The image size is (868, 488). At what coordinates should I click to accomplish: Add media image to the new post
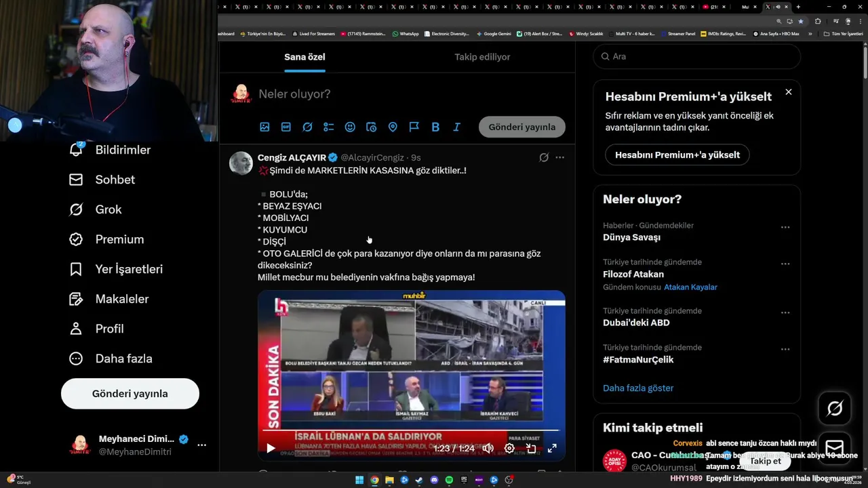point(264,127)
